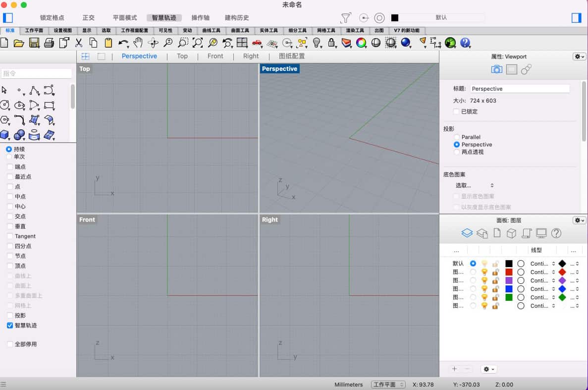Choose the Rectangle tool in left palette

[x=49, y=105]
